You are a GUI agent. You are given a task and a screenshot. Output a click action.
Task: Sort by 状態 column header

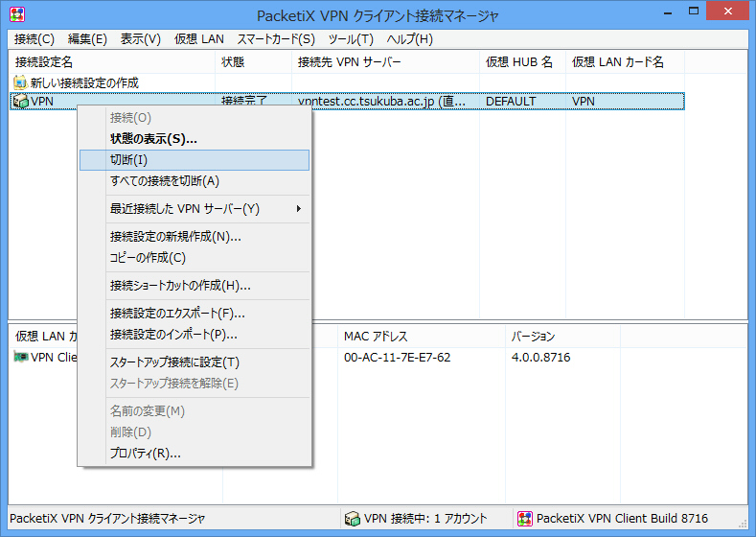[253, 61]
